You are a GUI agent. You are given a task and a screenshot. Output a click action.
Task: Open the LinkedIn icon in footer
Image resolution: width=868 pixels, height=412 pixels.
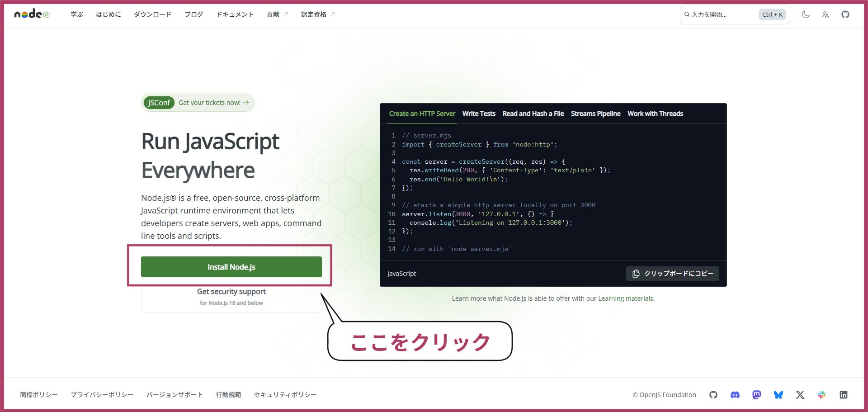point(844,395)
